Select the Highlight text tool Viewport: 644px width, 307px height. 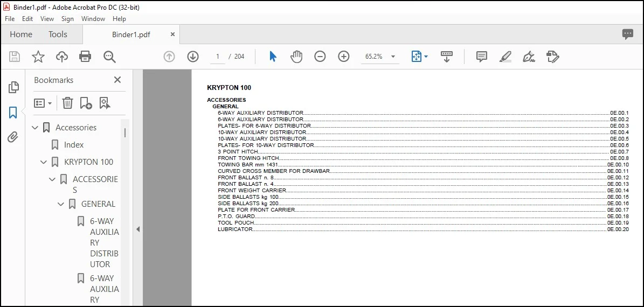[x=505, y=57]
